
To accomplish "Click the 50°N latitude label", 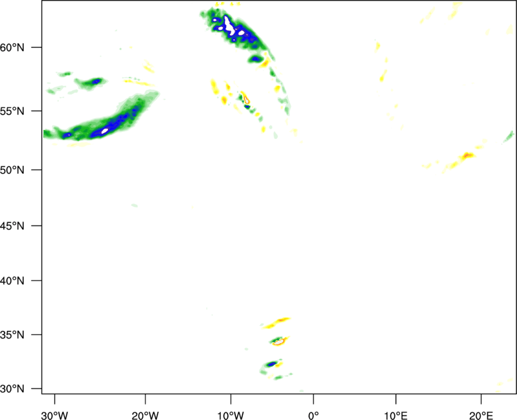I will pos(12,170).
